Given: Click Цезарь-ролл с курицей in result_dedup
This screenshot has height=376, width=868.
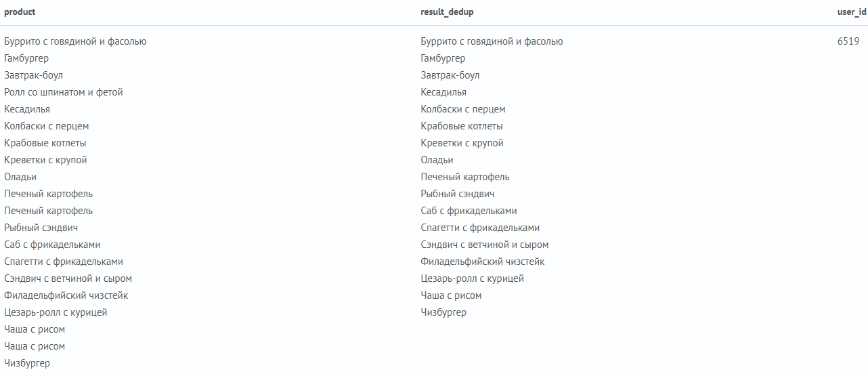Looking at the screenshot, I should pyautogui.click(x=473, y=278).
